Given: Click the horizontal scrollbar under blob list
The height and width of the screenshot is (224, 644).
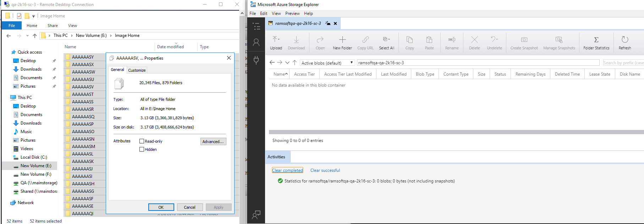Looking at the screenshot, I should pyautogui.click(x=456, y=132).
